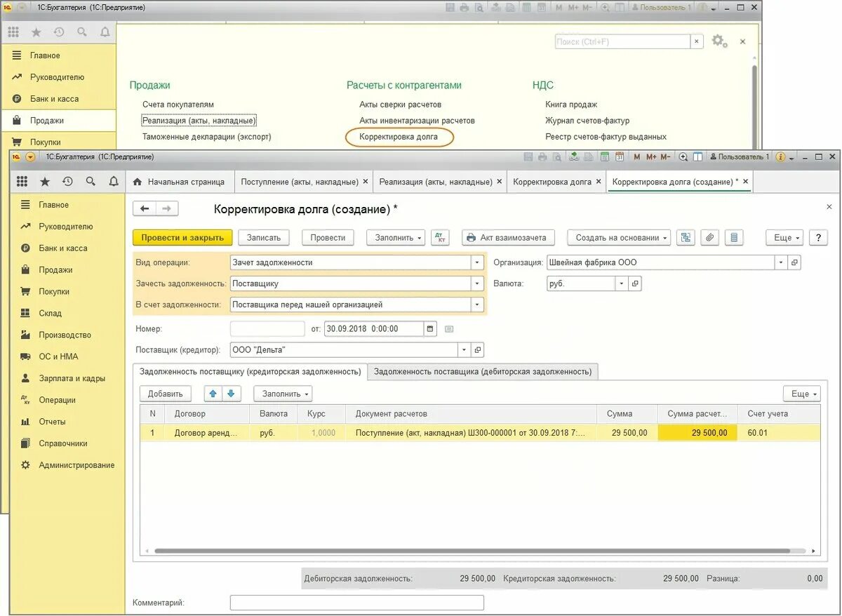Move table row up with blue arrow
The width and height of the screenshot is (842, 616).
tap(213, 394)
